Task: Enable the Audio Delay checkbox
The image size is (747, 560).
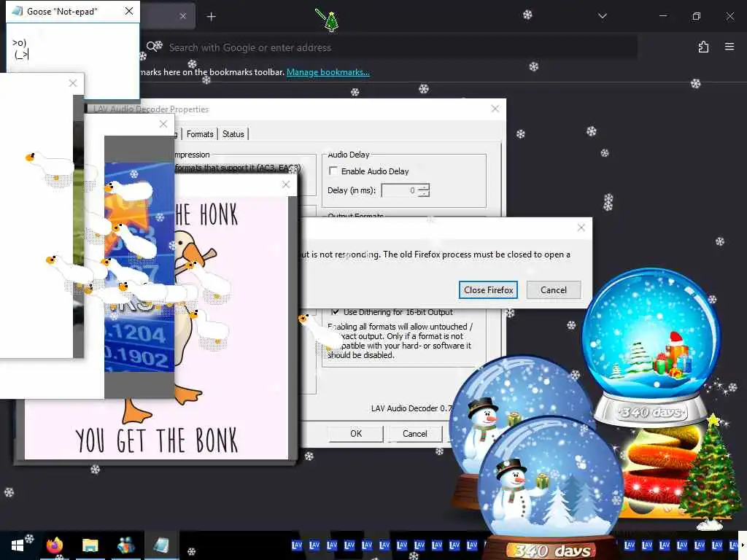Action: tap(333, 171)
